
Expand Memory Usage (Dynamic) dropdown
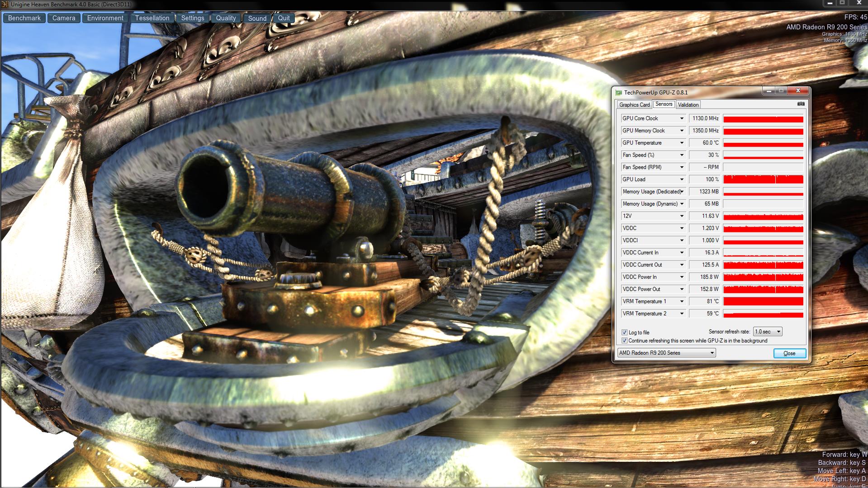pos(682,204)
